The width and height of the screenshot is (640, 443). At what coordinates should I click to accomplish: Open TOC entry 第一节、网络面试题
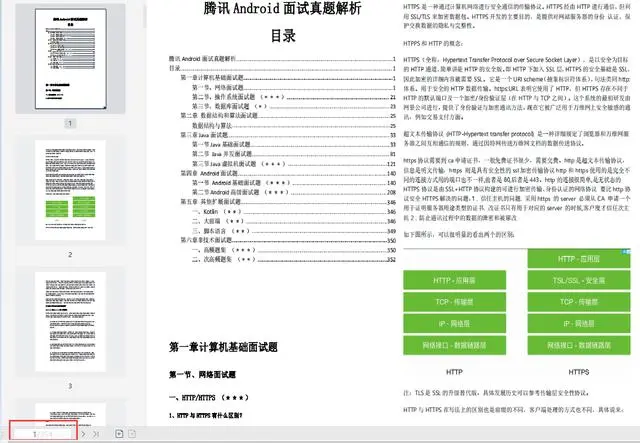(x=294, y=87)
